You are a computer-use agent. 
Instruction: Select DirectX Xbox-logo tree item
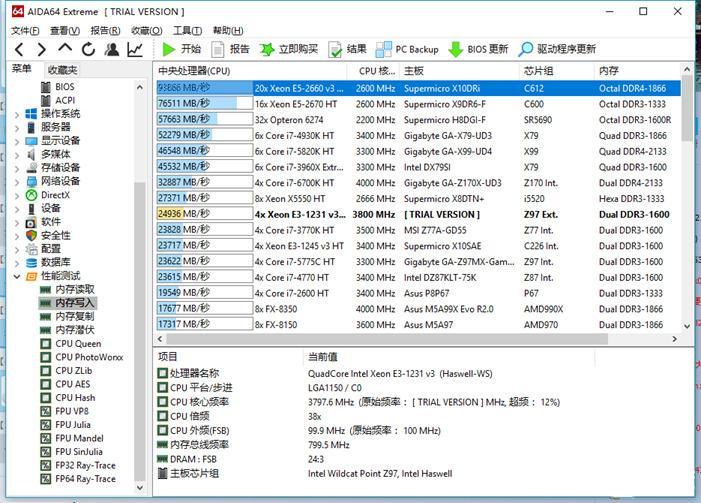click(x=48, y=194)
